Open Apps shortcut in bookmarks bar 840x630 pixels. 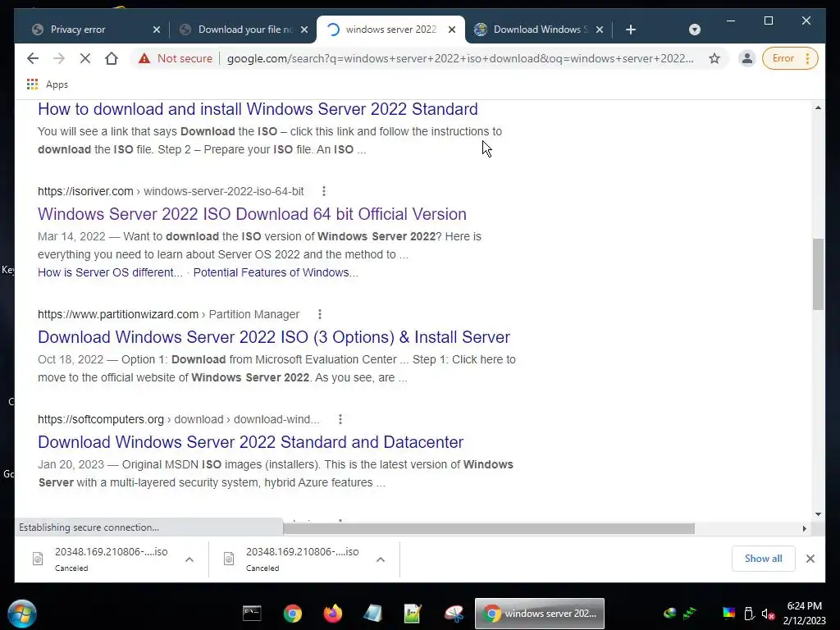click(47, 84)
